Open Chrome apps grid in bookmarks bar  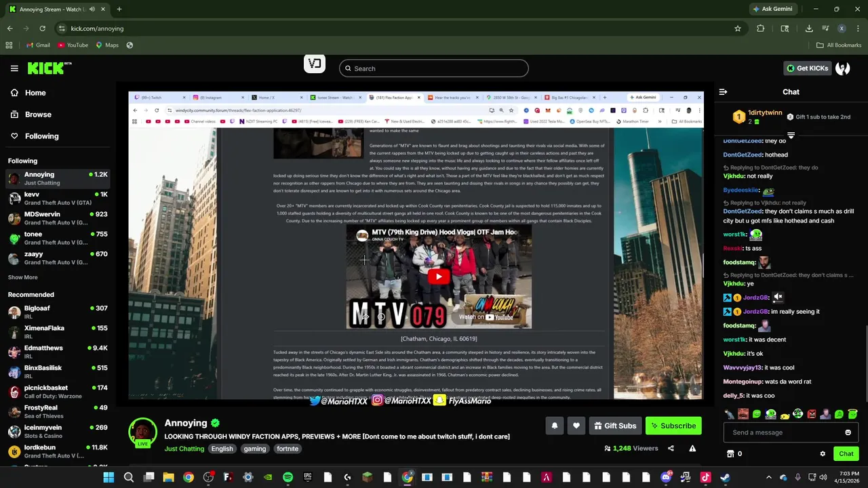click(9, 45)
